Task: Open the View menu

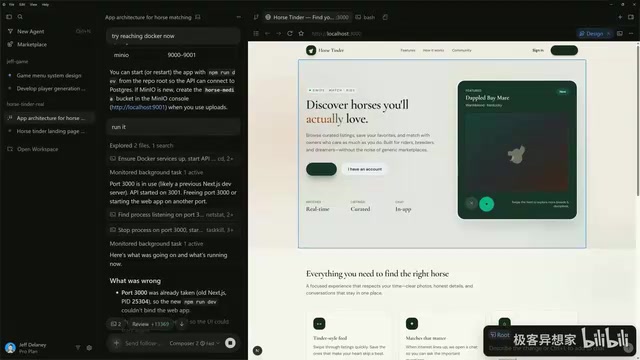Action: 33,4
